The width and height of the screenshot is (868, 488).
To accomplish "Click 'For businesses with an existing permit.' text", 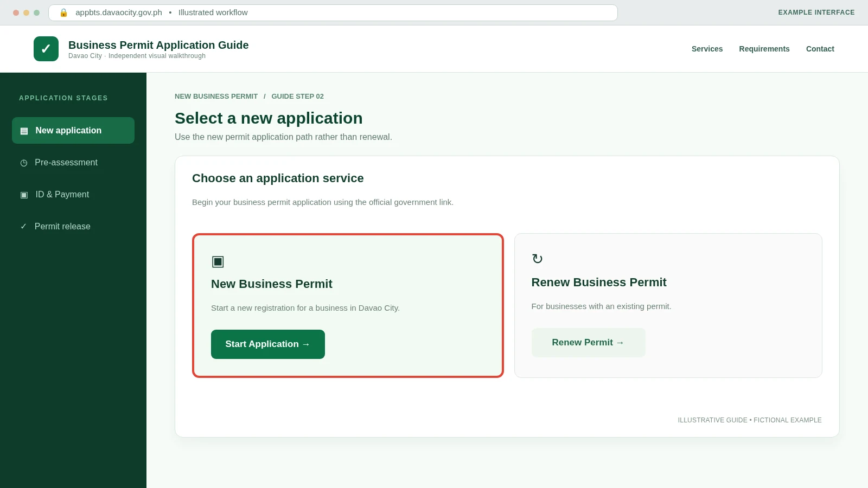I will [601, 306].
